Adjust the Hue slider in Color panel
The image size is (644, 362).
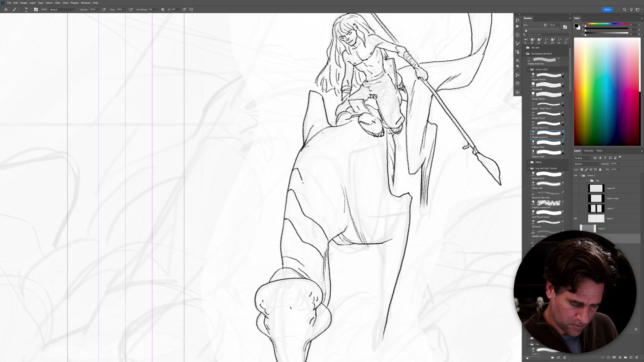(x=607, y=24)
